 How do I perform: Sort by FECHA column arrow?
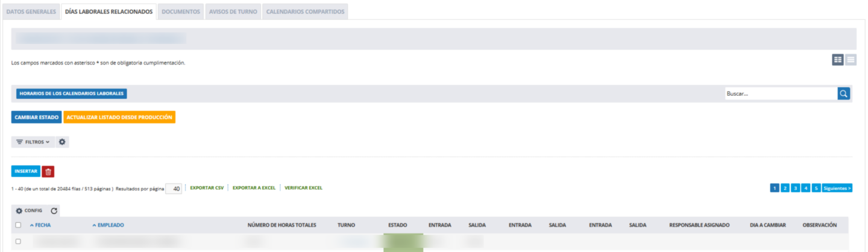point(32,225)
